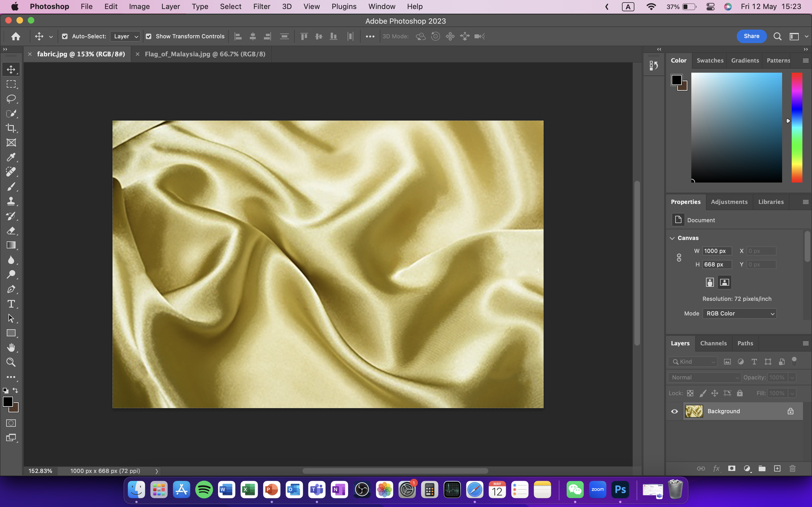Switch to the Adjustments panel tab

[729, 202]
